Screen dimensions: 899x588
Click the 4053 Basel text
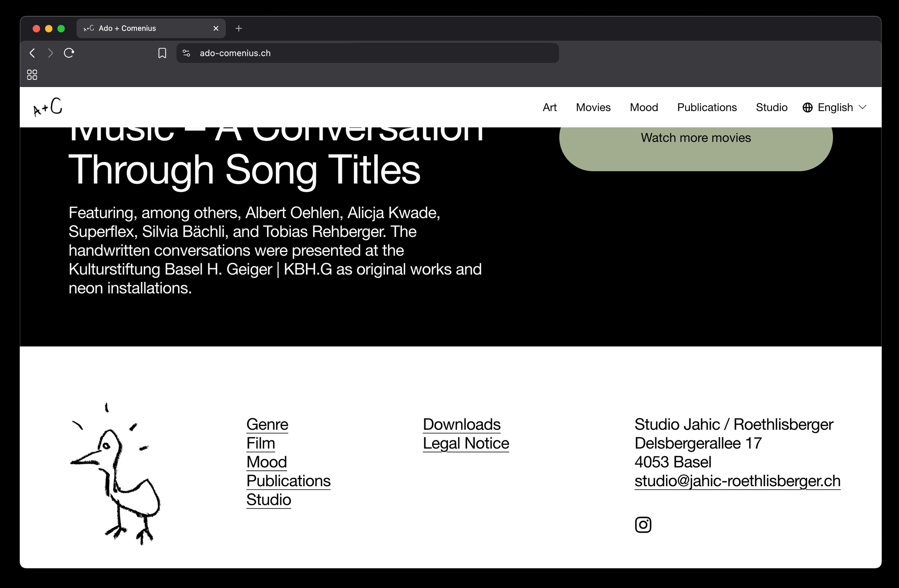point(673,462)
